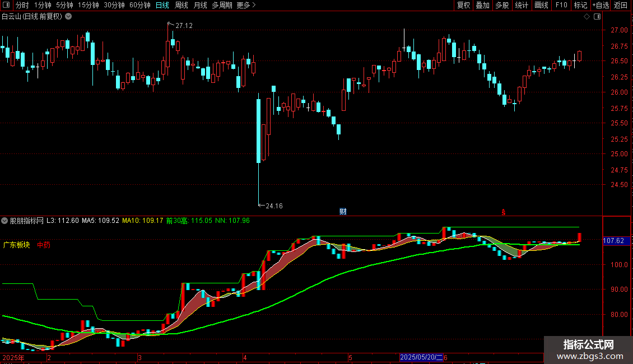This screenshot has height=364, width=633.
Task: Open the 统计 statistics tool
Action: (522, 5)
